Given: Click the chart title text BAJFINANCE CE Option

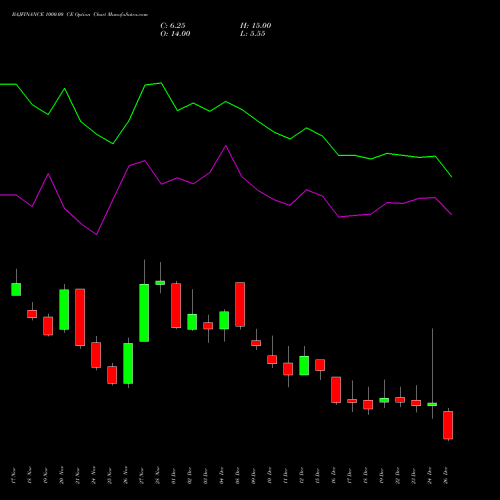Looking at the screenshot, I should click(x=79, y=15).
